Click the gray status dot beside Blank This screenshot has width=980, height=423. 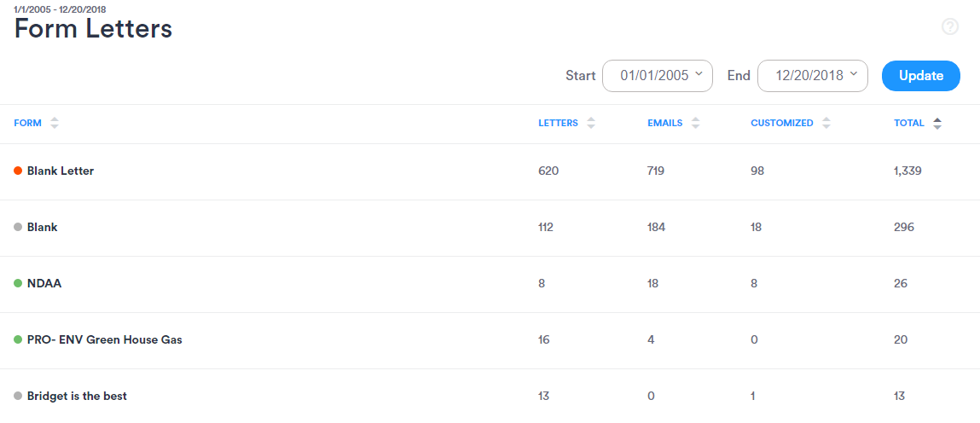pyautogui.click(x=18, y=227)
